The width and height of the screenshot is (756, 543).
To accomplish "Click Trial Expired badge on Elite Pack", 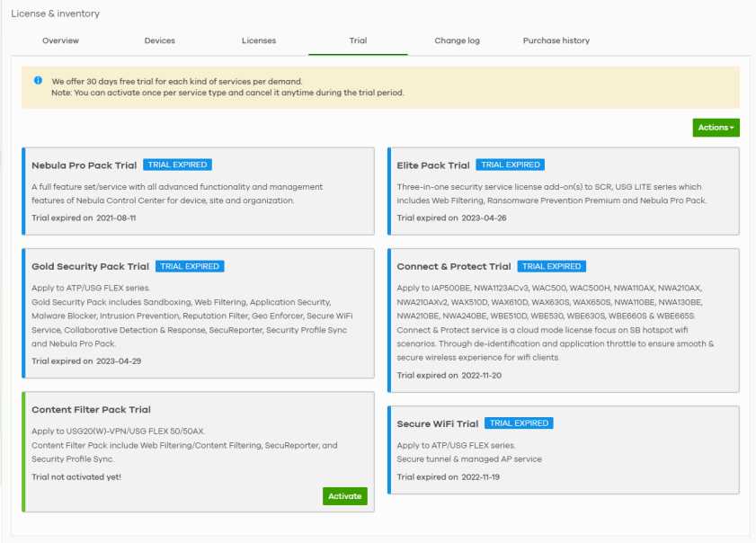I will 511,165.
